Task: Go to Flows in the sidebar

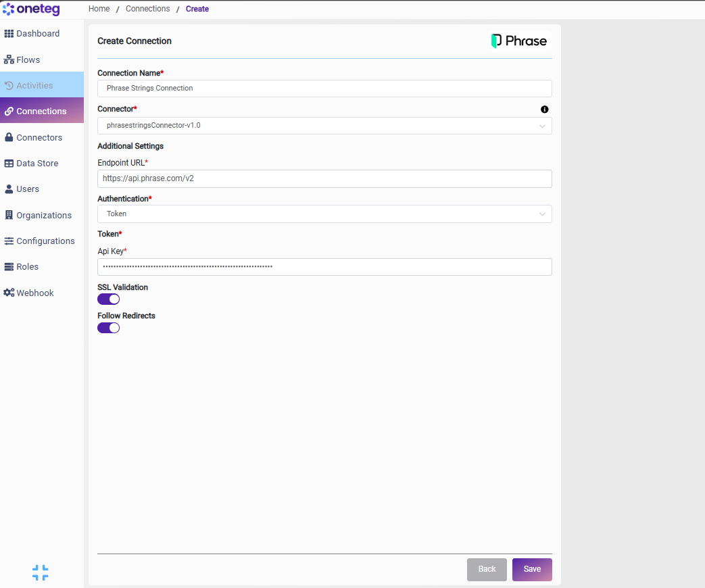Action: (42, 59)
